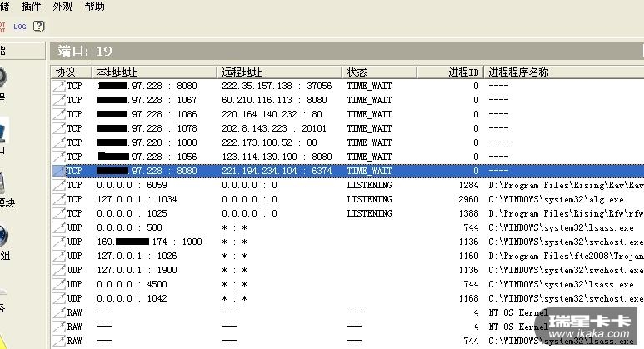Select remote address 60.210.116.113 : 8080

coord(274,100)
